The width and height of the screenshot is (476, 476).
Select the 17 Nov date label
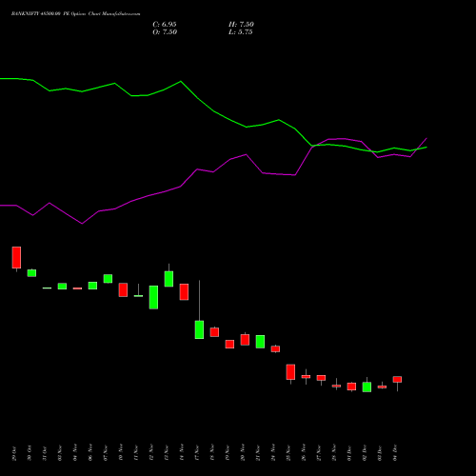coord(197,453)
